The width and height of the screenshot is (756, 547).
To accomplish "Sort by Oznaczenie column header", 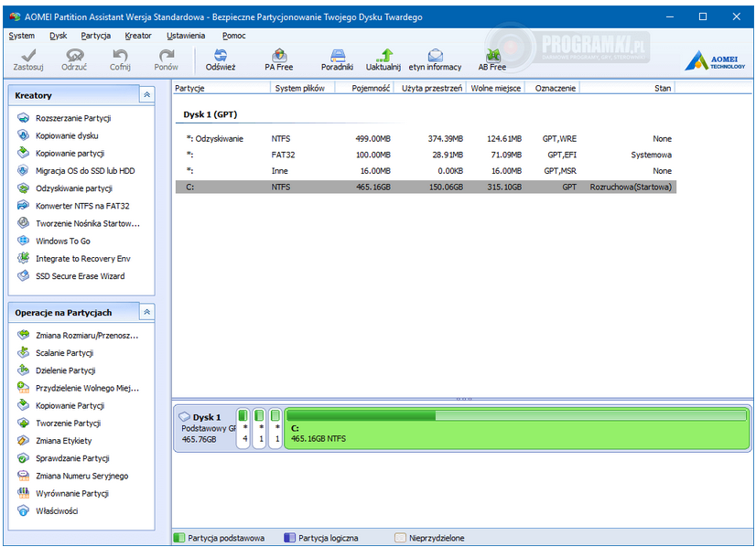I will 552,88.
